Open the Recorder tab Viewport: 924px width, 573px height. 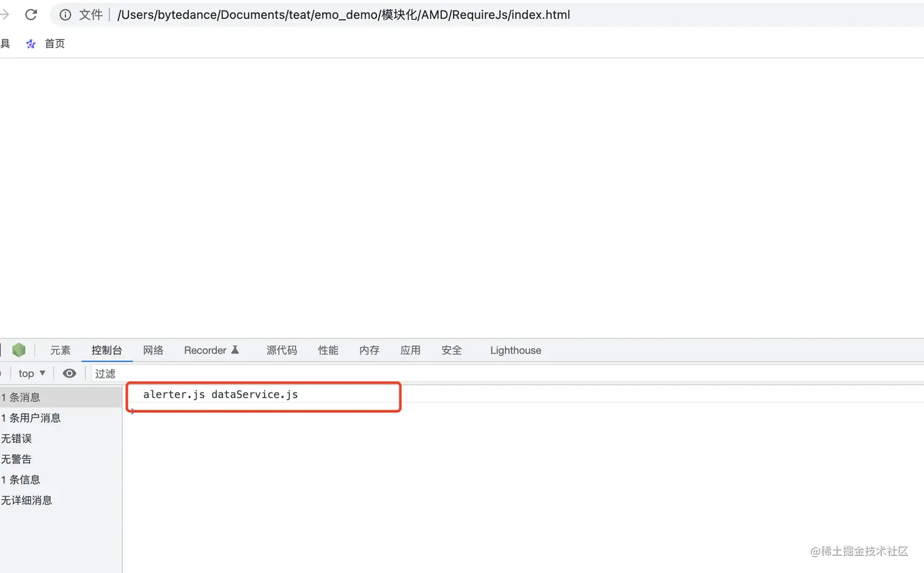(211, 350)
